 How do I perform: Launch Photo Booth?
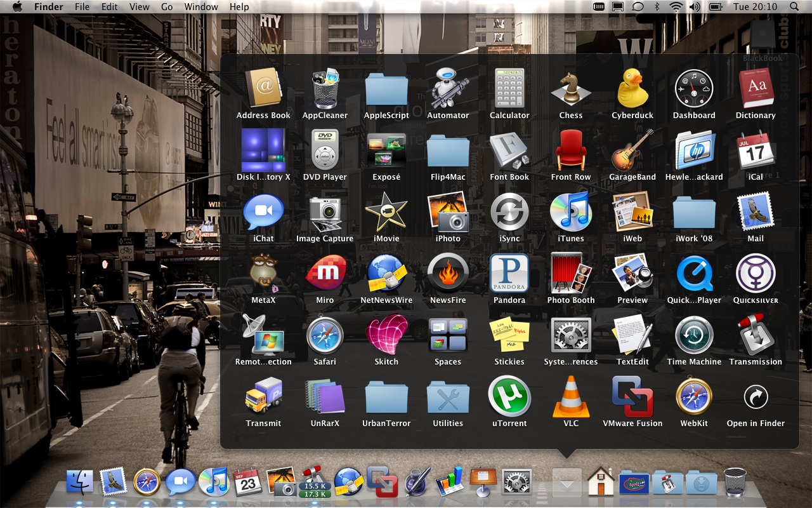tap(571, 272)
